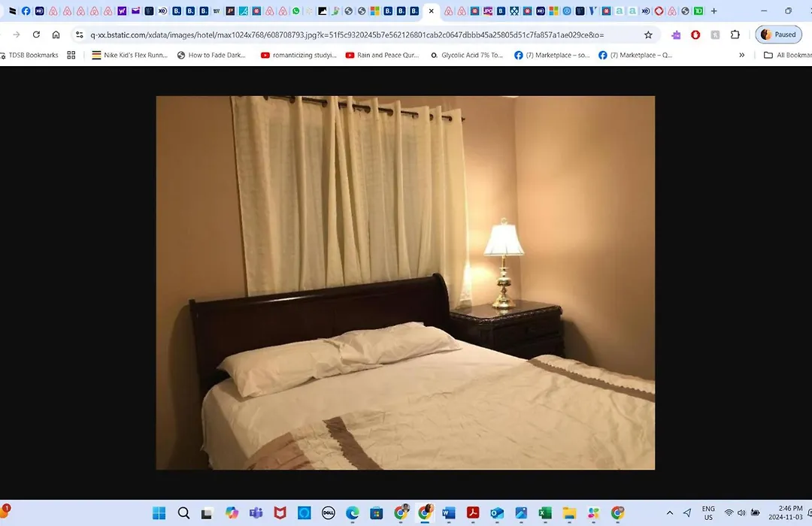Open Task View from taskbar
The height and width of the screenshot is (526, 812).
[208, 513]
